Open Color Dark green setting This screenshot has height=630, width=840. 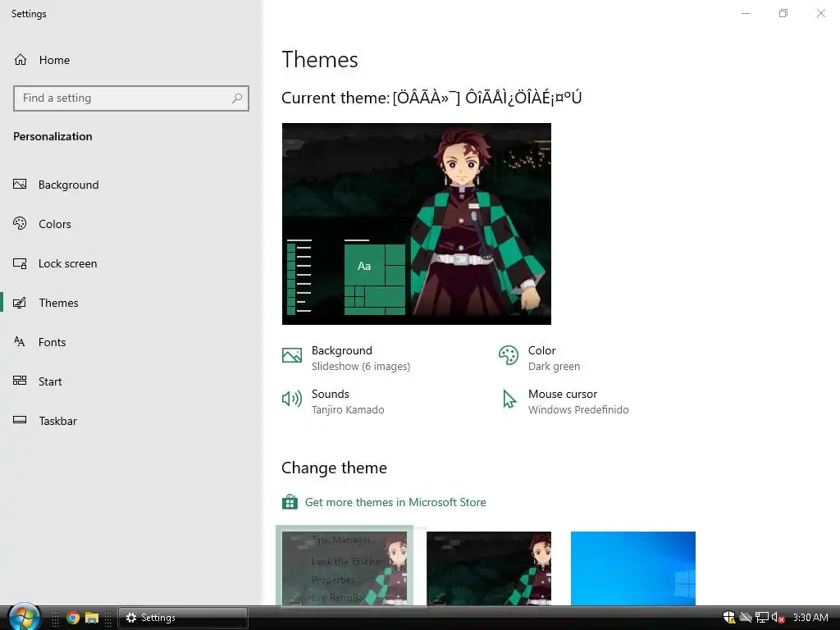pyautogui.click(x=540, y=358)
